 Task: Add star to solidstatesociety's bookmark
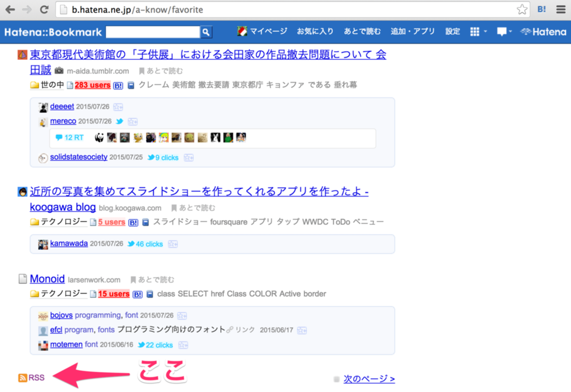click(x=189, y=158)
